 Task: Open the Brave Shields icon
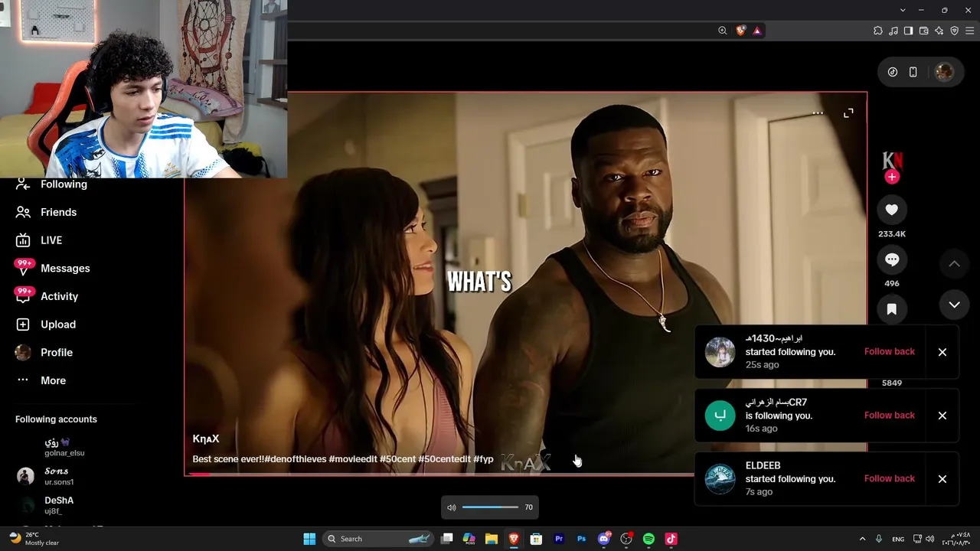pyautogui.click(x=740, y=31)
